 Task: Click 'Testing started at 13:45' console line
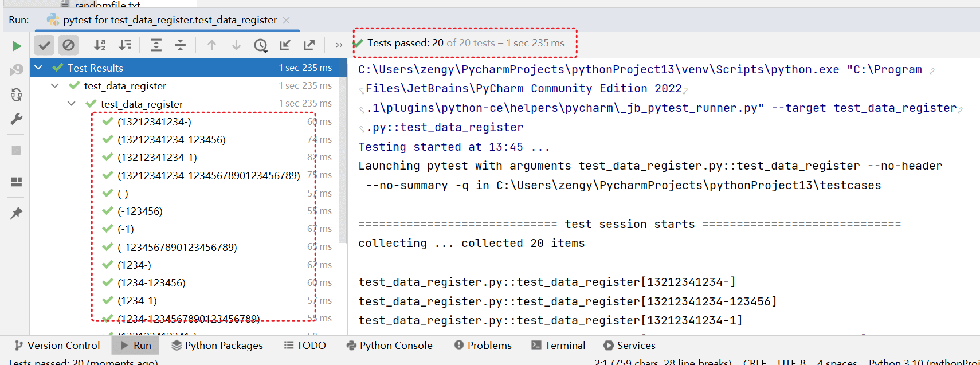coord(454,147)
